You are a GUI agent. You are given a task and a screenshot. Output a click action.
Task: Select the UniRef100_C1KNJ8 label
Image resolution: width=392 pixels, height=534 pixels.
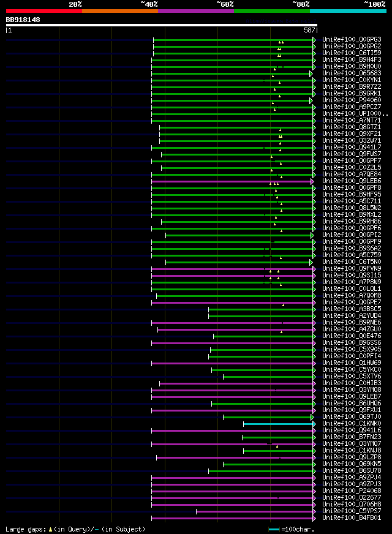352,451
